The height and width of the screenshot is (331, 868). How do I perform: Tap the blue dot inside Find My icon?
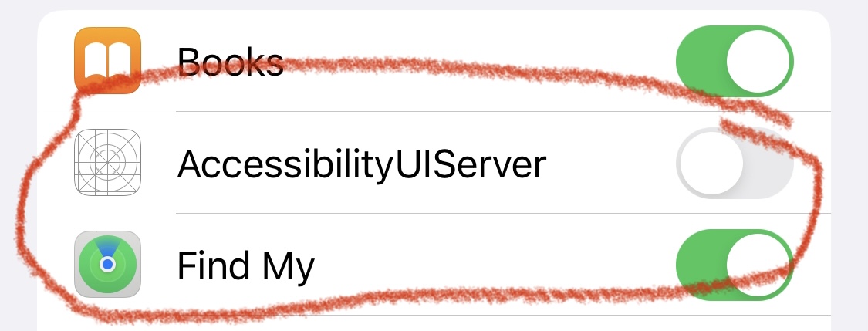[108, 265]
